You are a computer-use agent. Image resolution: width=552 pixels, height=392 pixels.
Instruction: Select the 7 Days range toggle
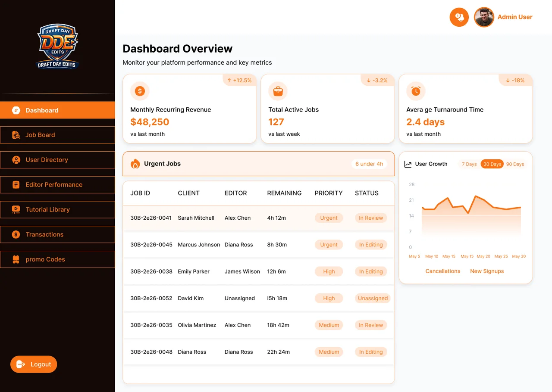[x=469, y=164]
